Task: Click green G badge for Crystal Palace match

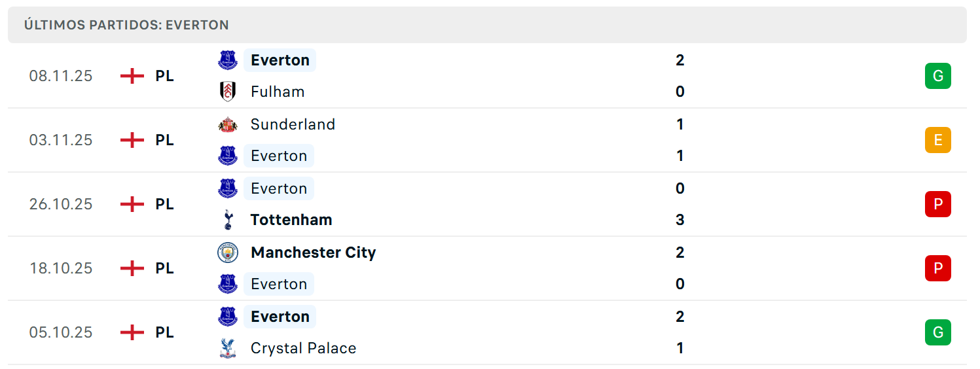Action: tap(937, 332)
